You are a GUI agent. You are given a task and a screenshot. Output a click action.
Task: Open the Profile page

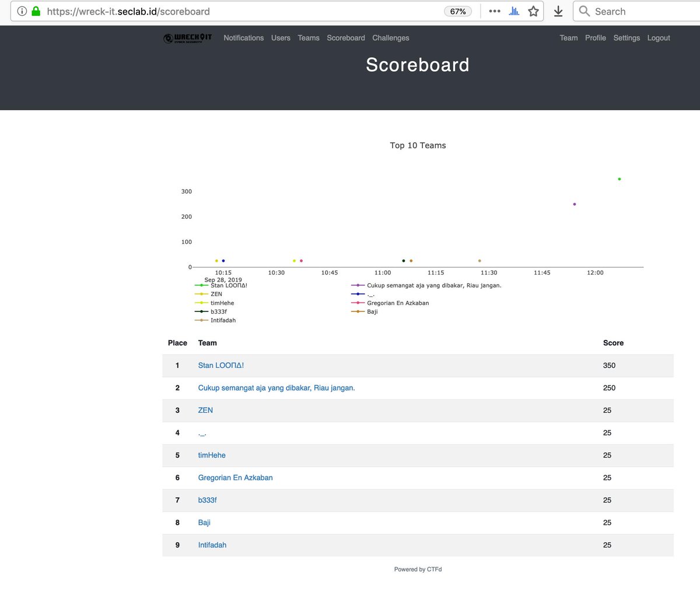coord(596,38)
